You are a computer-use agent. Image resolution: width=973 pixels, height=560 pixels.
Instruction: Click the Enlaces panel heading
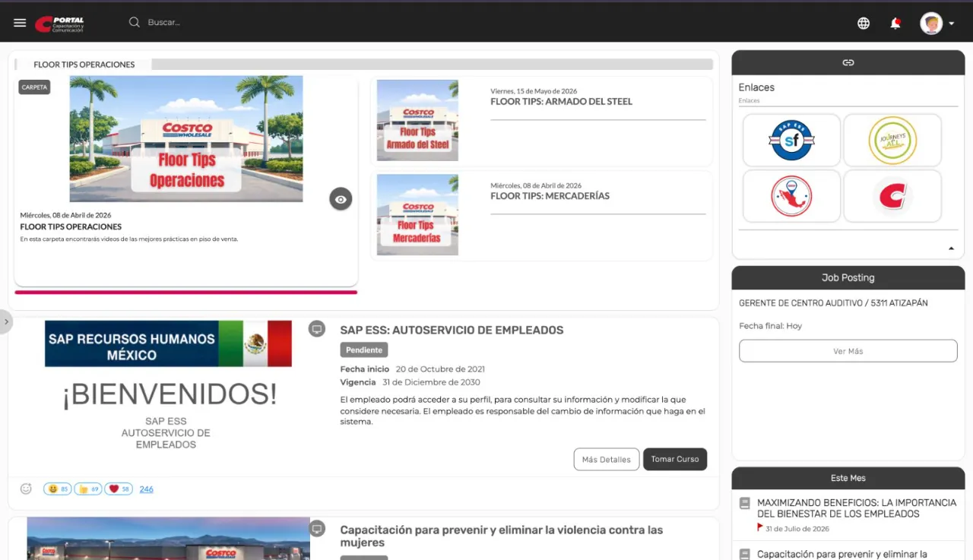[756, 87]
